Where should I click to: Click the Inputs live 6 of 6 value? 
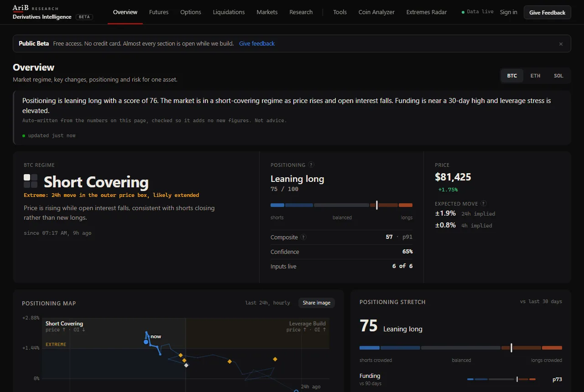pyautogui.click(x=402, y=266)
